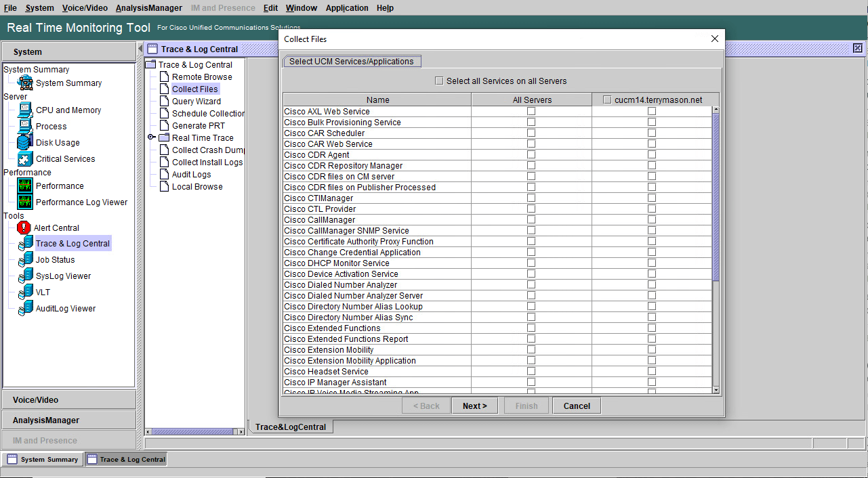Switch to the Trace&LogCentral bottom pane tab

point(291,427)
